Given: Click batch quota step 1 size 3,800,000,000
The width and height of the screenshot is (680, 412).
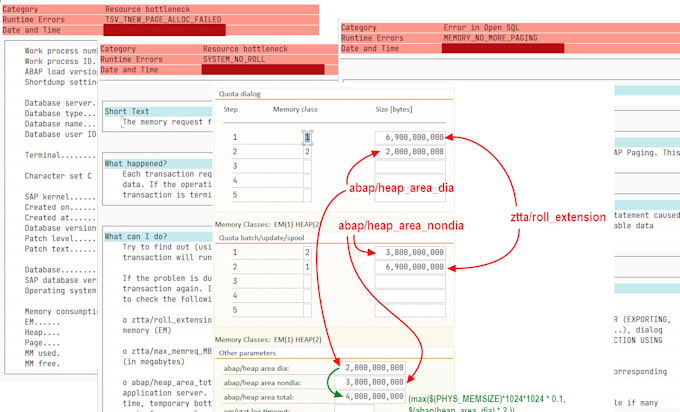Looking at the screenshot, I should click(410, 252).
